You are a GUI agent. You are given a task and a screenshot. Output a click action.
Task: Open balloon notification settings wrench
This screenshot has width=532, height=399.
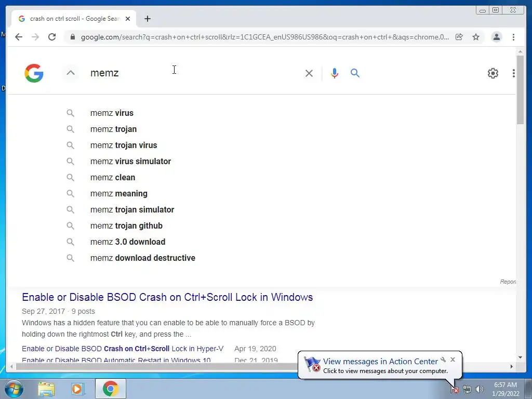coord(443,360)
